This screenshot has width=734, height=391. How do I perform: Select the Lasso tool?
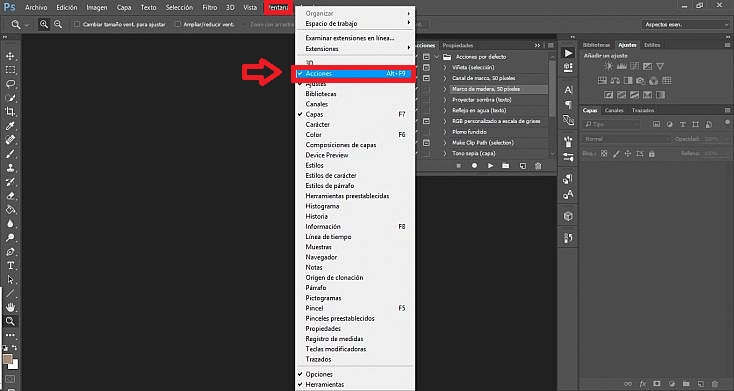(10, 84)
